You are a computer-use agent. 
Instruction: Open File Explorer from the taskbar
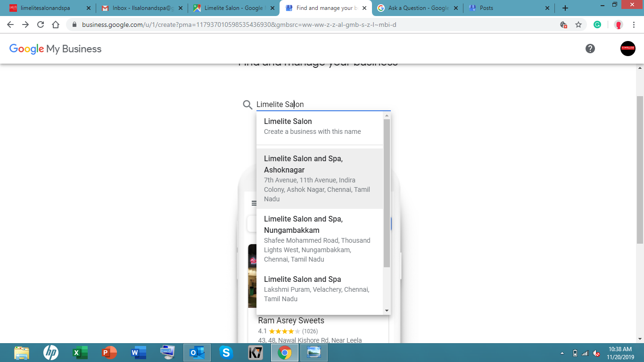click(22, 353)
